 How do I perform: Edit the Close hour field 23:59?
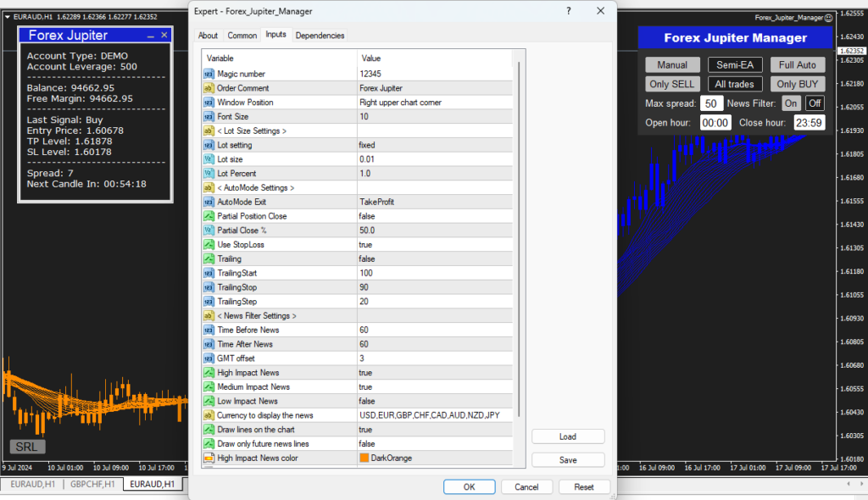click(809, 122)
